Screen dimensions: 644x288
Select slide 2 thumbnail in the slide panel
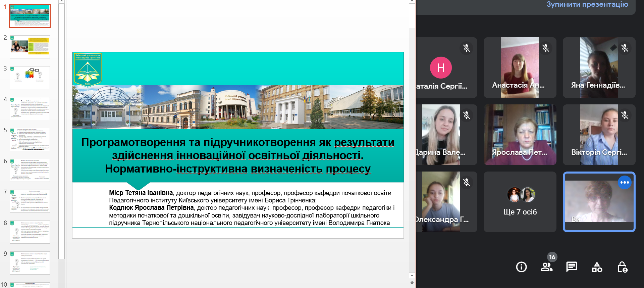tap(30, 47)
